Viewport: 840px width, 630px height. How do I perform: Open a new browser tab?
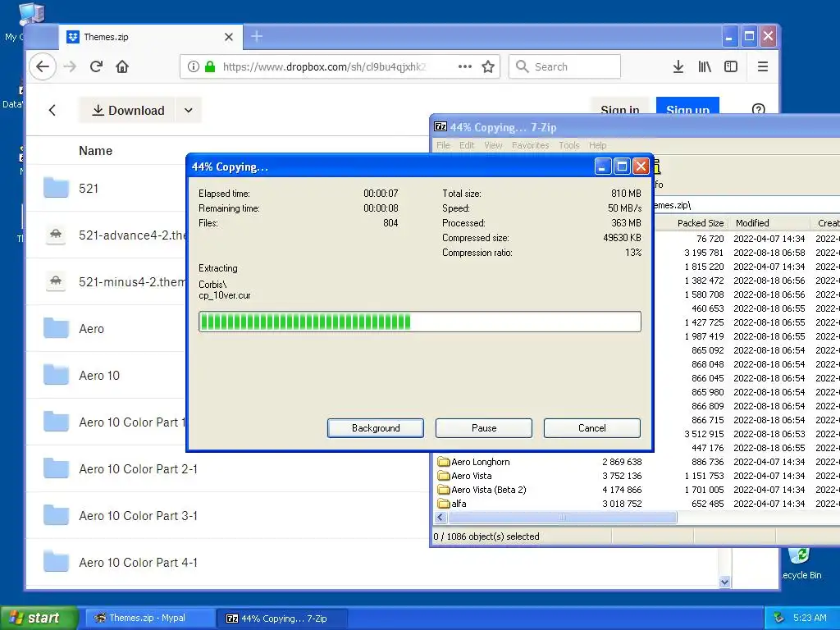click(x=257, y=36)
